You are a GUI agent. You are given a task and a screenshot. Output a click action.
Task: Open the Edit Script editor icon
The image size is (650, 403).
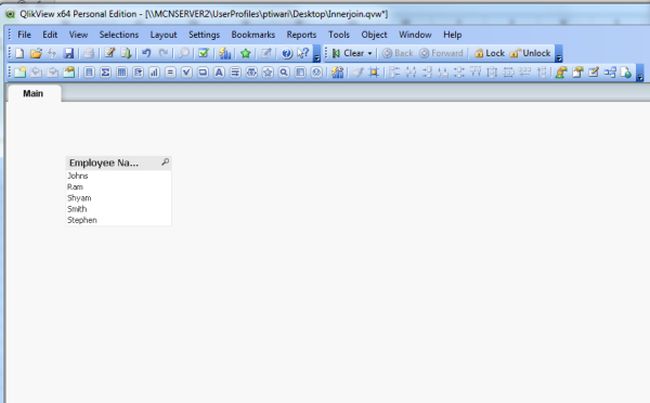[x=109, y=53]
